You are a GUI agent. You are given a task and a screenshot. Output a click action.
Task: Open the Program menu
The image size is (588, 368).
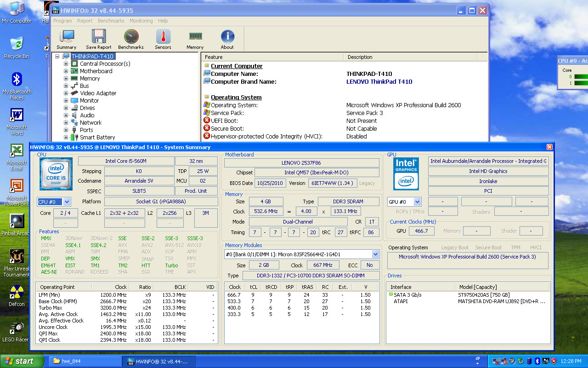[x=62, y=21]
